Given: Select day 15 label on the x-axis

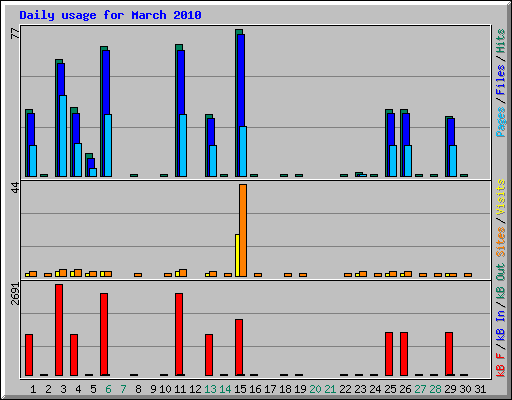Looking at the screenshot, I should tap(240, 389).
